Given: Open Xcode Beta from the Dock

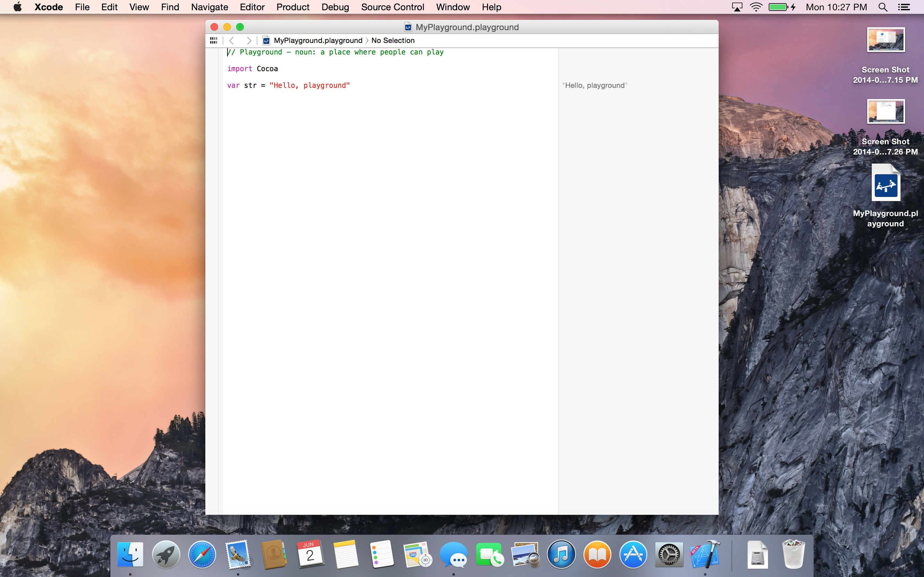Looking at the screenshot, I should (x=705, y=555).
